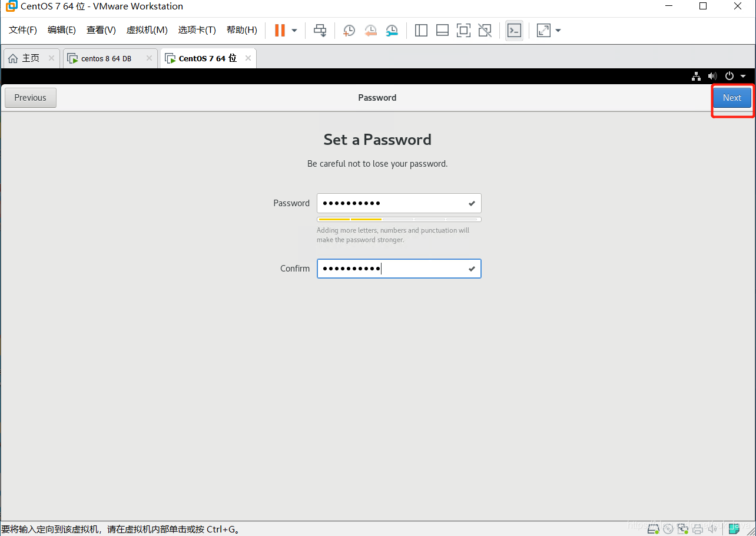Open the 帮助(H) menu
Image resolution: width=756 pixels, height=536 pixels.
242,30
